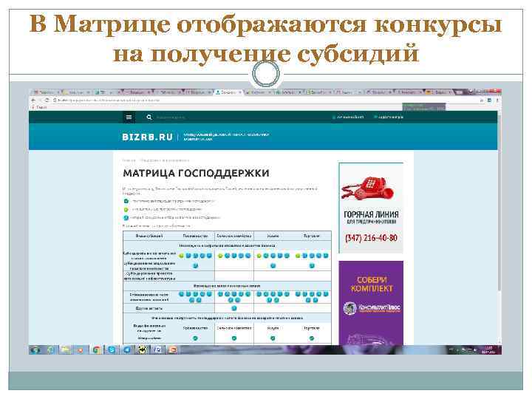Image resolution: width=532 pixels, height=399 pixels.
Task: Click green check marker under bottom 'Производство' column
Action: point(195,338)
